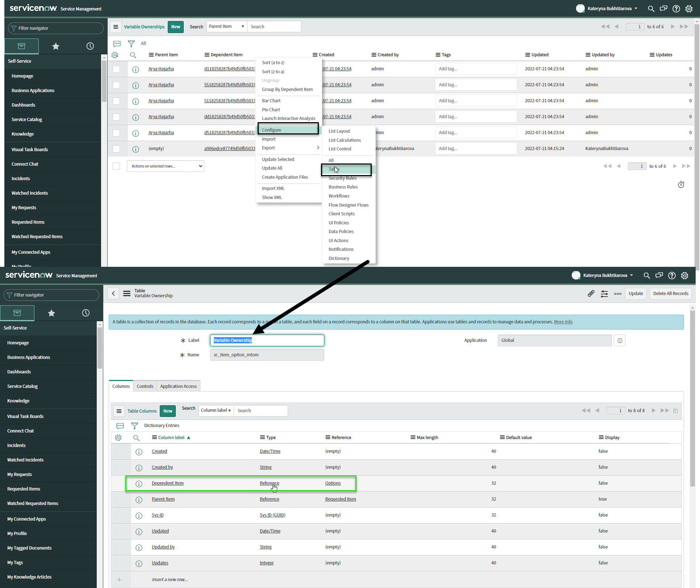700x588 pixels.
Task: Switch to the Application Access tab
Action: [x=178, y=386]
